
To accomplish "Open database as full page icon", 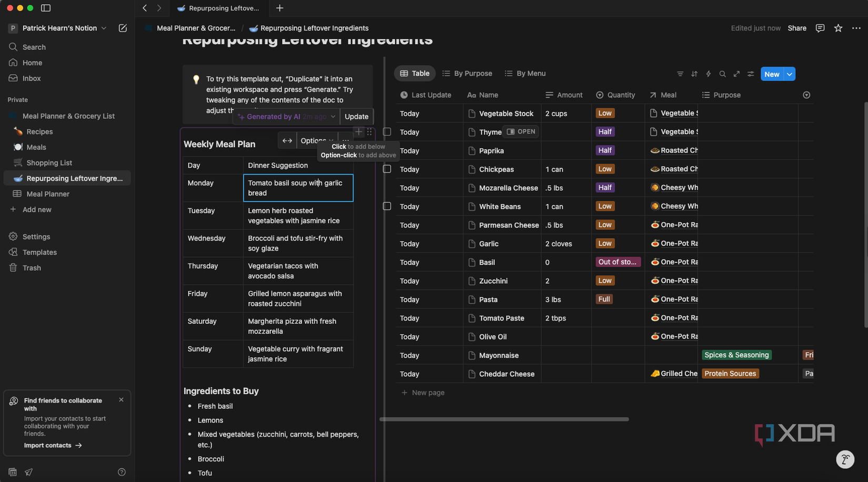I will [736, 74].
